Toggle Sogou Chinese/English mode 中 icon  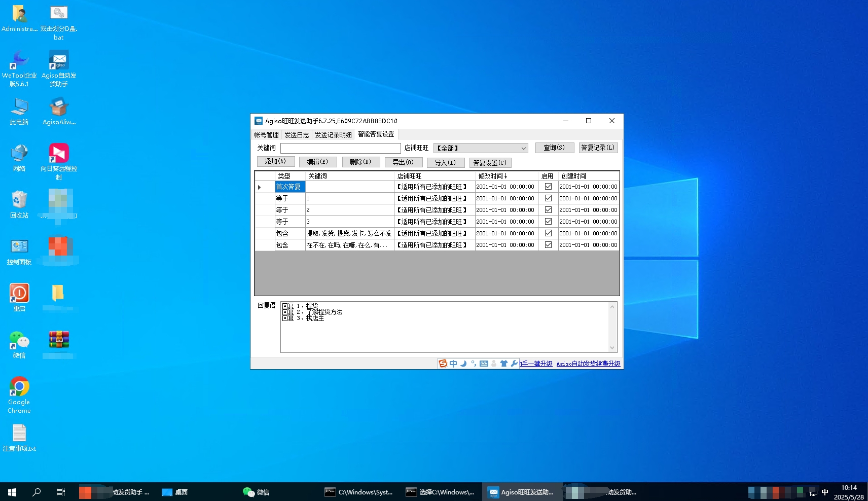[453, 364]
